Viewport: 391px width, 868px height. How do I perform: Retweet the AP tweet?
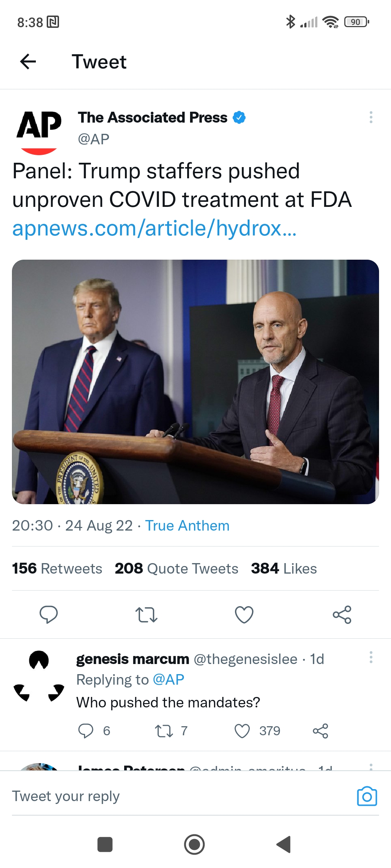(x=146, y=614)
